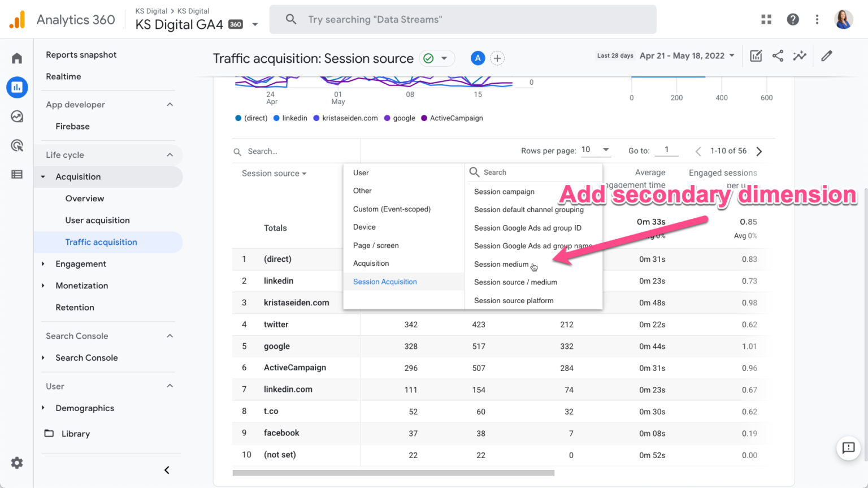The image size is (868, 488).
Task: Open the date range dropdown
Action: pos(687,56)
